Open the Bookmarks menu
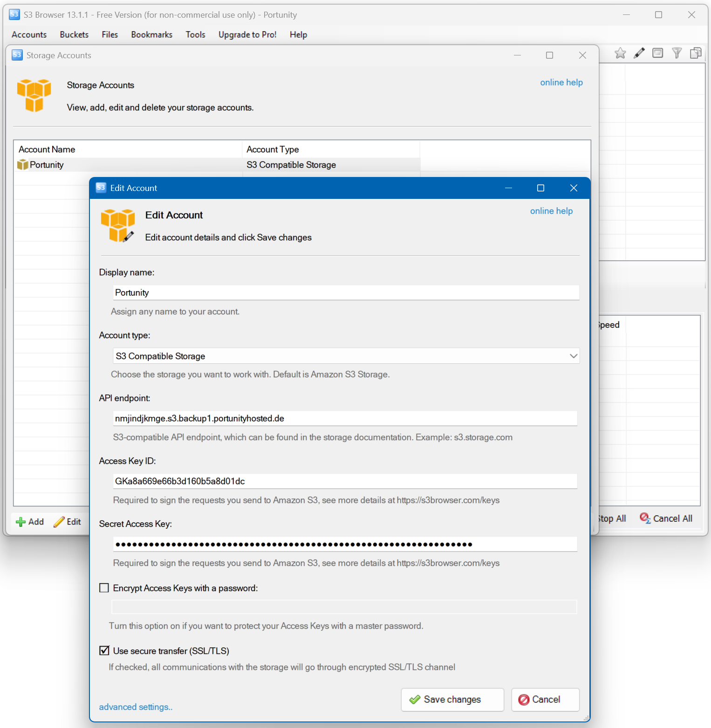The width and height of the screenshot is (711, 728). click(151, 34)
